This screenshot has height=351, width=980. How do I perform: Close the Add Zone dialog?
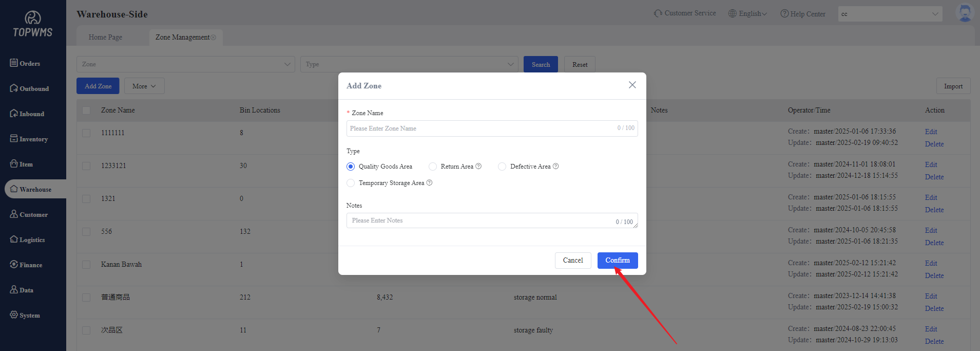(x=632, y=85)
